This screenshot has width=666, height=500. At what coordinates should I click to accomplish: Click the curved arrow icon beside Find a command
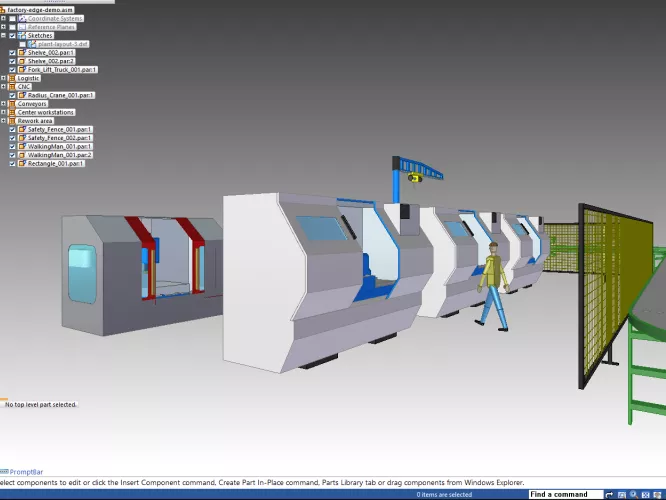[610, 494]
